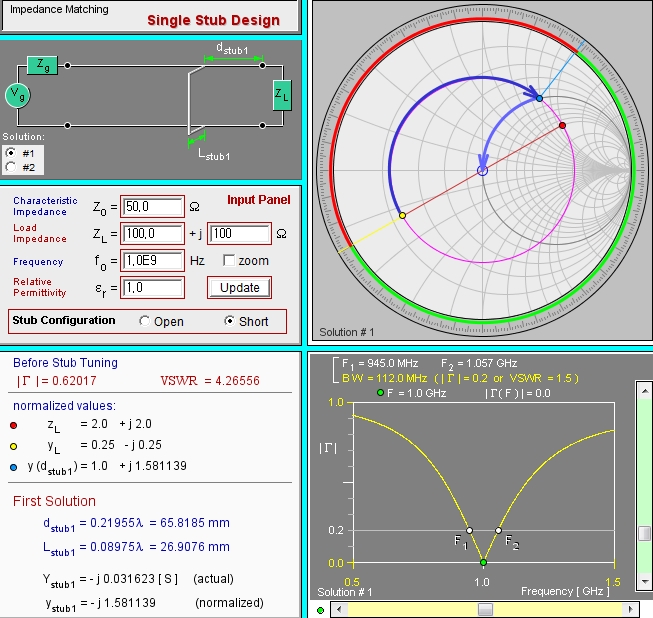Click dstub1 = 0.21955λ result text
Image resolution: width=653 pixels, height=618 pixels.
tap(136, 523)
